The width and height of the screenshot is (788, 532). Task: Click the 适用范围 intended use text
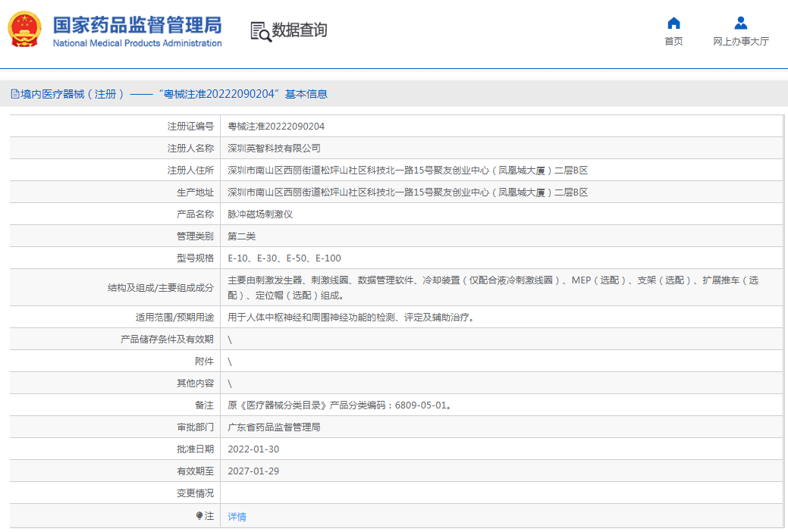pos(351,317)
